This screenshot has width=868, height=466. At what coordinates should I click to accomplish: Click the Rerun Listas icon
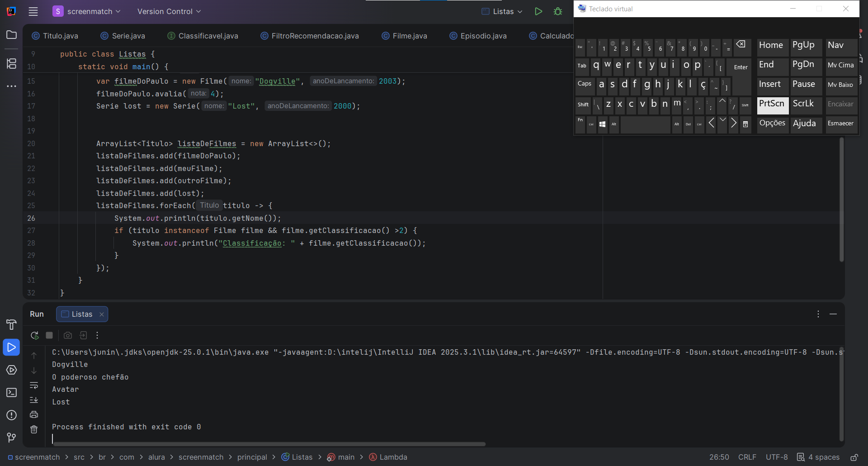34,335
